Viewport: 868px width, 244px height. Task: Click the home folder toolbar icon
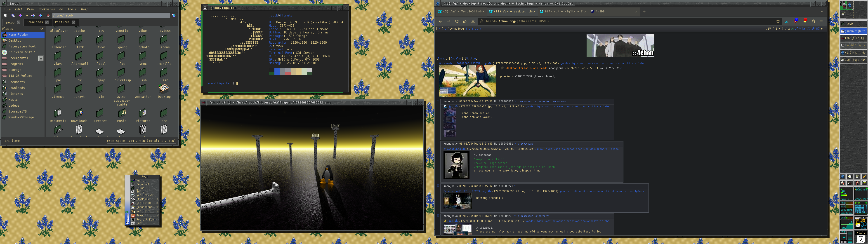tap(48, 16)
